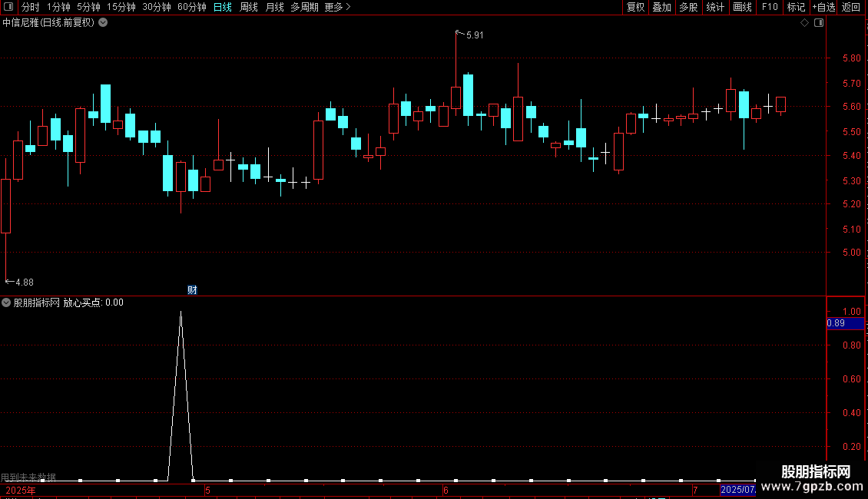Open the 复权 adjustment menu
The width and height of the screenshot is (868, 499).
(x=635, y=7)
